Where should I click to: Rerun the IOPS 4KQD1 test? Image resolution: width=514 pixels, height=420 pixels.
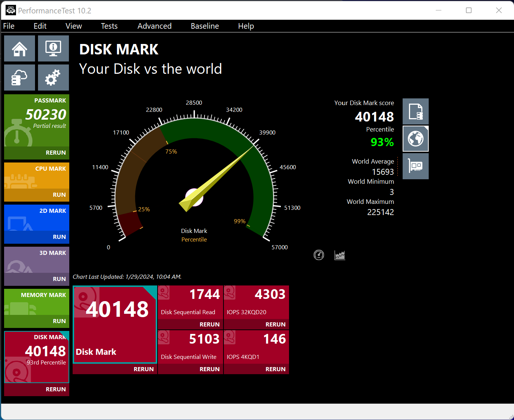[x=275, y=369]
